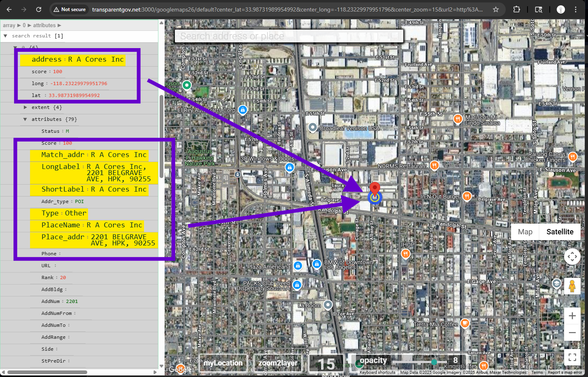Click the JSON panel horizontal scrollbar
The width and height of the screenshot is (588, 377).
click(x=47, y=372)
